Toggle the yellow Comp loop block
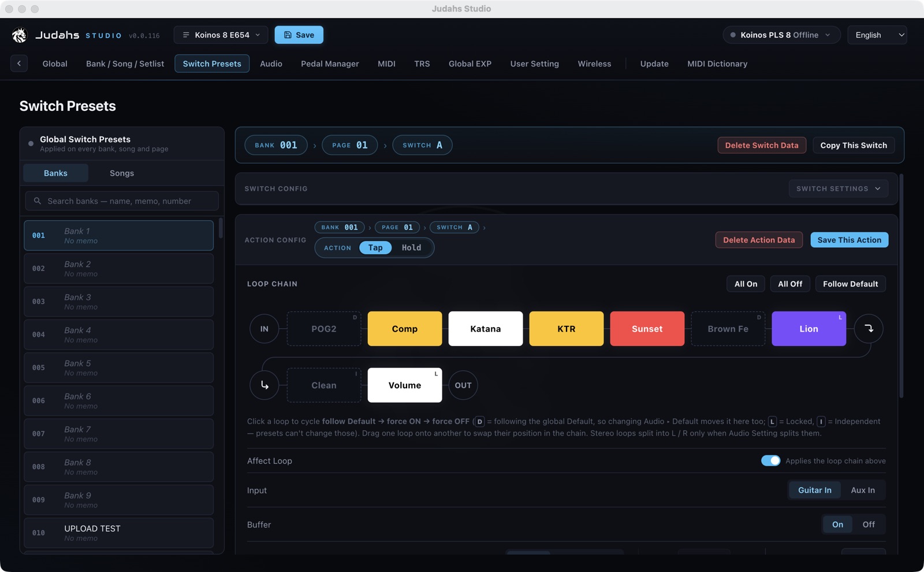This screenshot has width=924, height=572. (405, 329)
